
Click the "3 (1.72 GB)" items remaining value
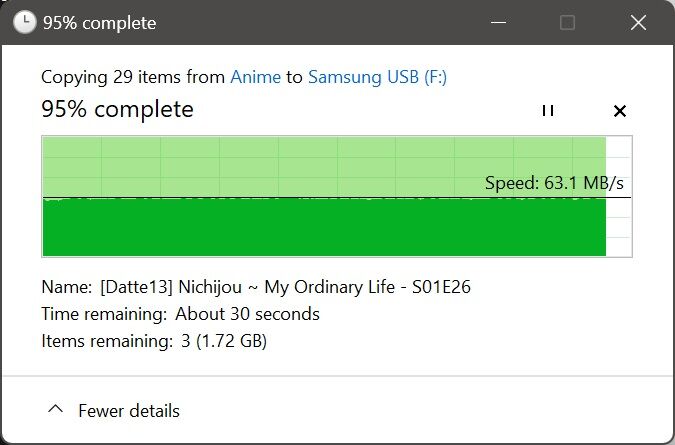click(224, 341)
